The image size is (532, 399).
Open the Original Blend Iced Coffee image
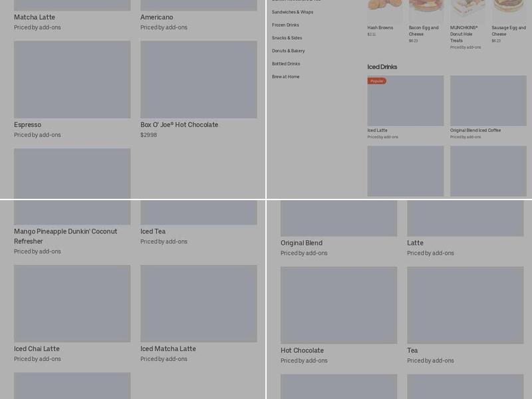(488, 101)
